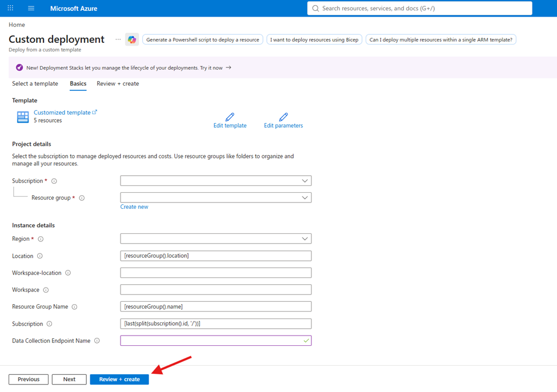Show info tooltip for Data Collection Endpoint Name

[x=97, y=341]
